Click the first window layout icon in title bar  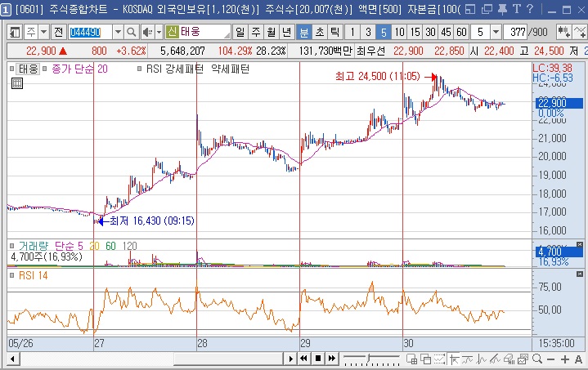coord(470,9)
